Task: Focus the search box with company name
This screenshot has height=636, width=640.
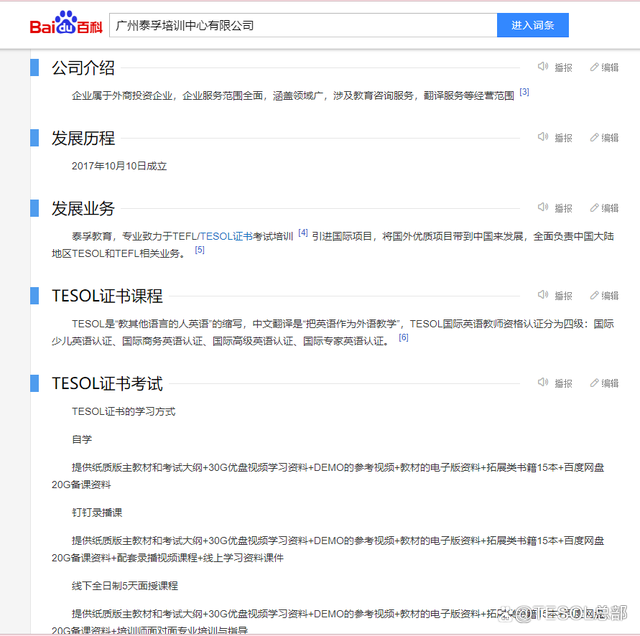Action: pos(303,25)
